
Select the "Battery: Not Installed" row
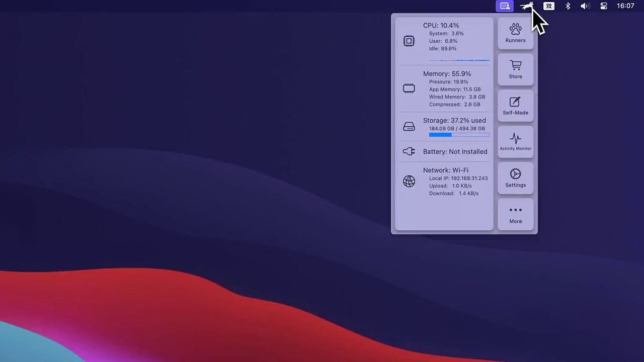[455, 151]
